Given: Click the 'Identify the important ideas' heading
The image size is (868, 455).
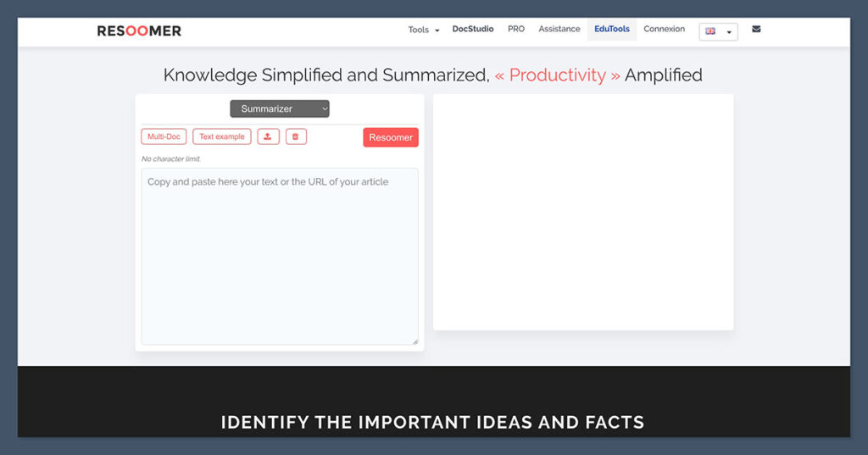Looking at the screenshot, I should coord(432,422).
